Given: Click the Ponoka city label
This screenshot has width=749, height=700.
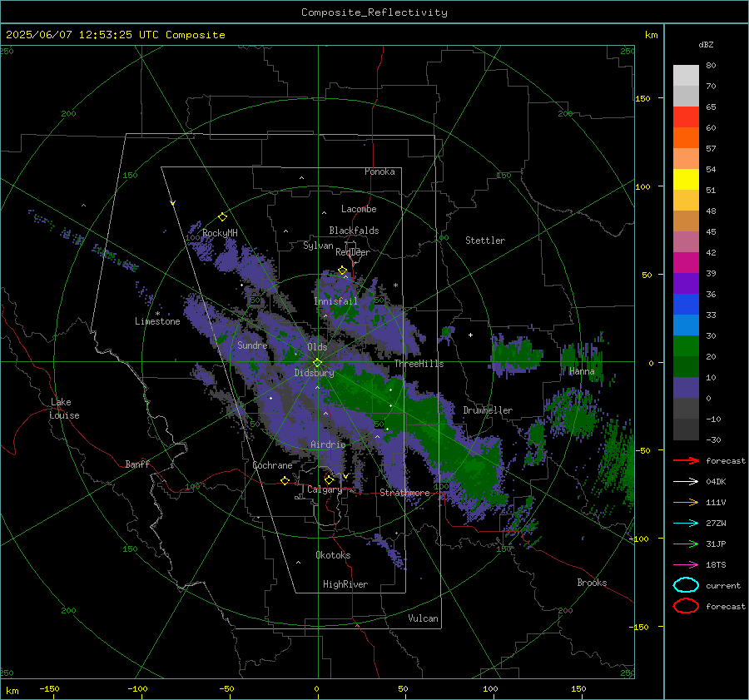Looking at the screenshot, I should [x=379, y=171].
